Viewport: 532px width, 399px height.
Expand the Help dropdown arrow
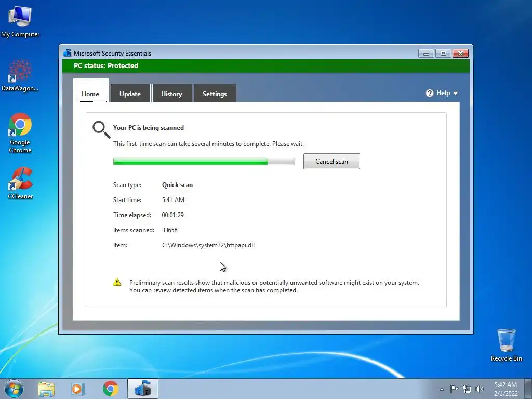(455, 94)
